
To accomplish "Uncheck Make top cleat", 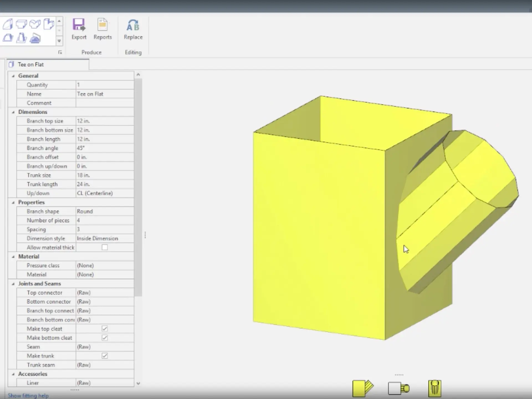I will [x=104, y=328].
